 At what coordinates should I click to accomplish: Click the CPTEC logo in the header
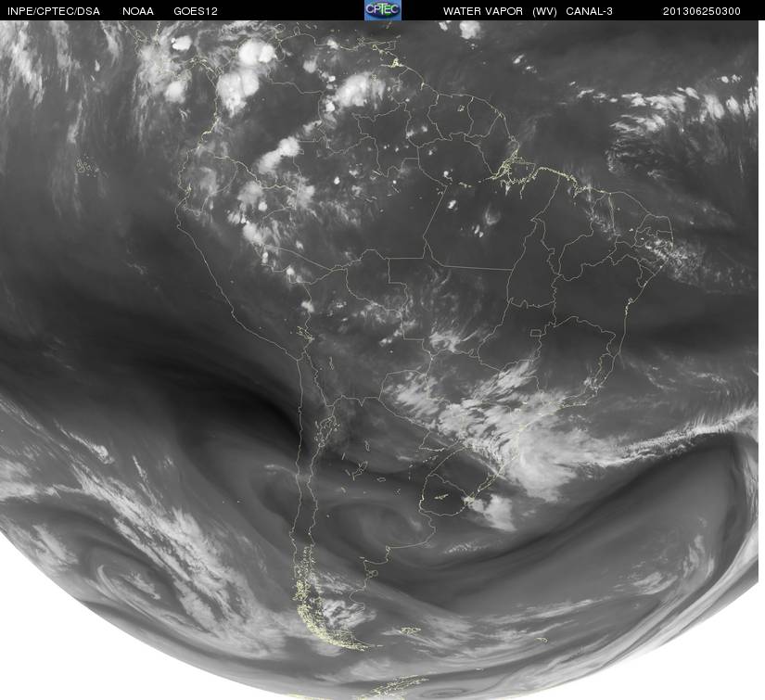pos(383,10)
